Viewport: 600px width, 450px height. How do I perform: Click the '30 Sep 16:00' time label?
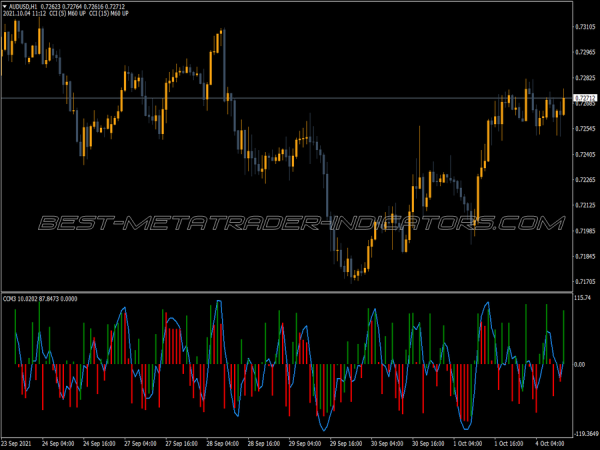[428, 444]
